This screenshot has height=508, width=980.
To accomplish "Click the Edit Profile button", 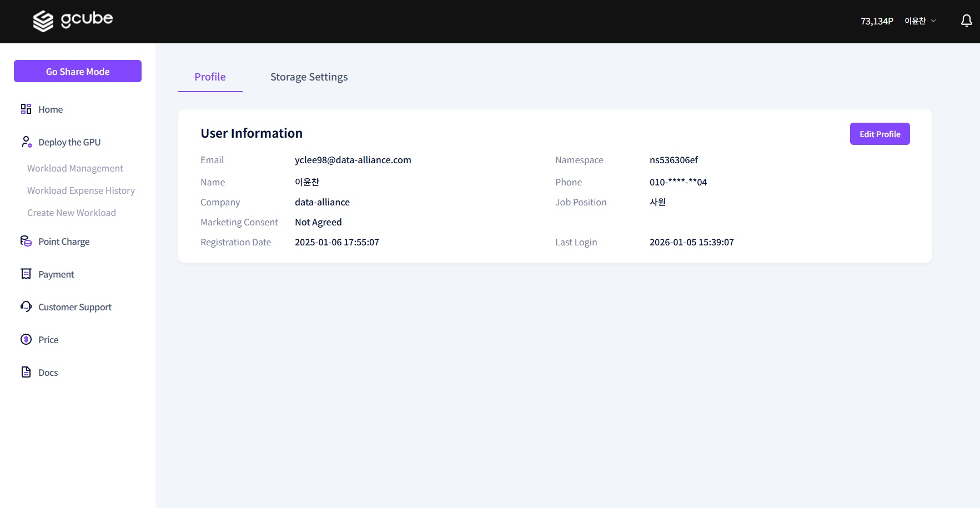I will pyautogui.click(x=880, y=133).
